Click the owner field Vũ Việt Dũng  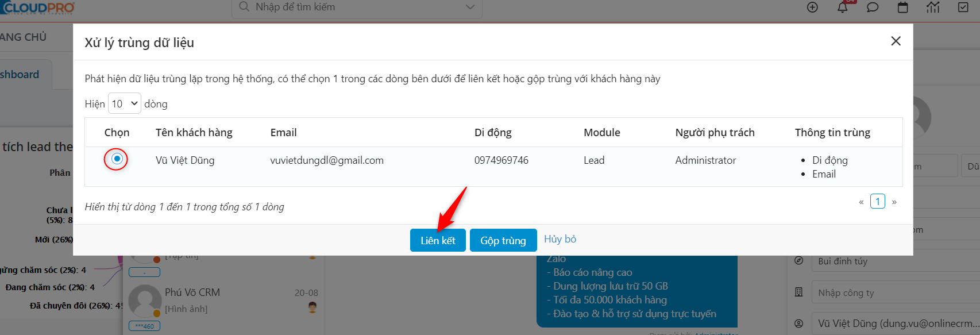pos(895,324)
